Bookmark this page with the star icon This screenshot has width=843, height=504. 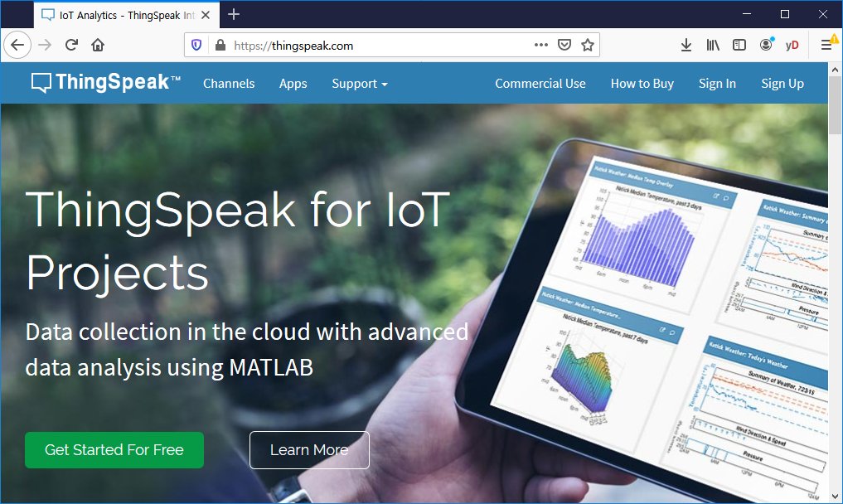pos(588,46)
